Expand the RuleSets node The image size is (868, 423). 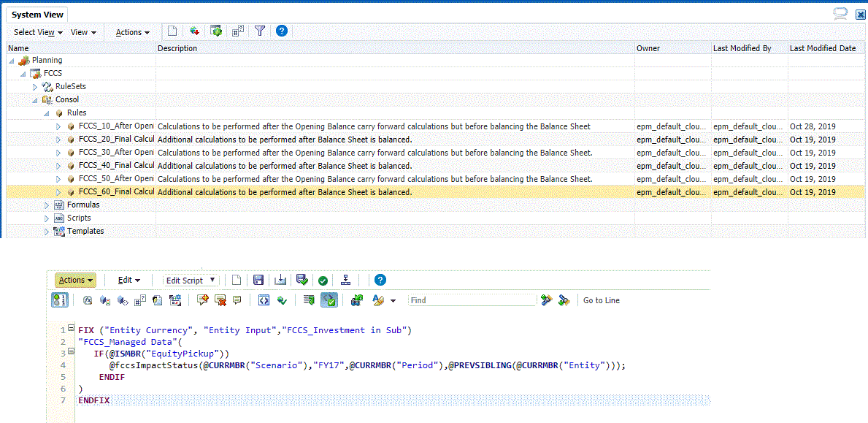point(36,87)
